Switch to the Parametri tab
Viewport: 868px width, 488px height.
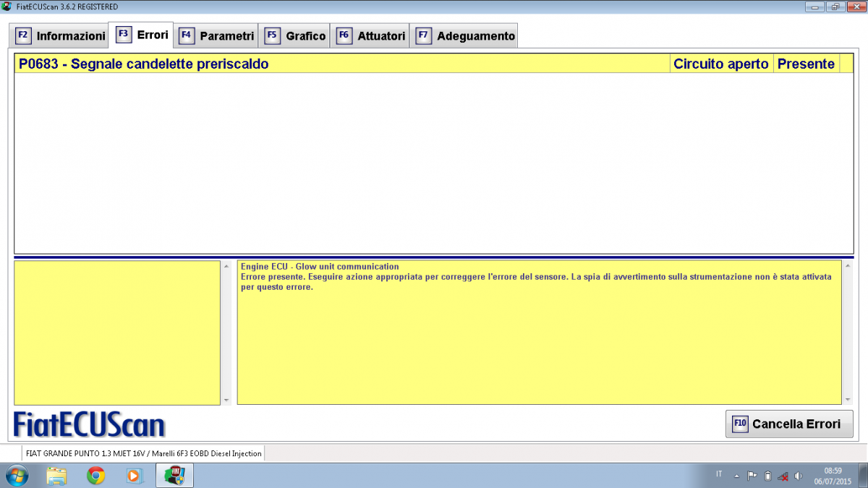(216, 35)
